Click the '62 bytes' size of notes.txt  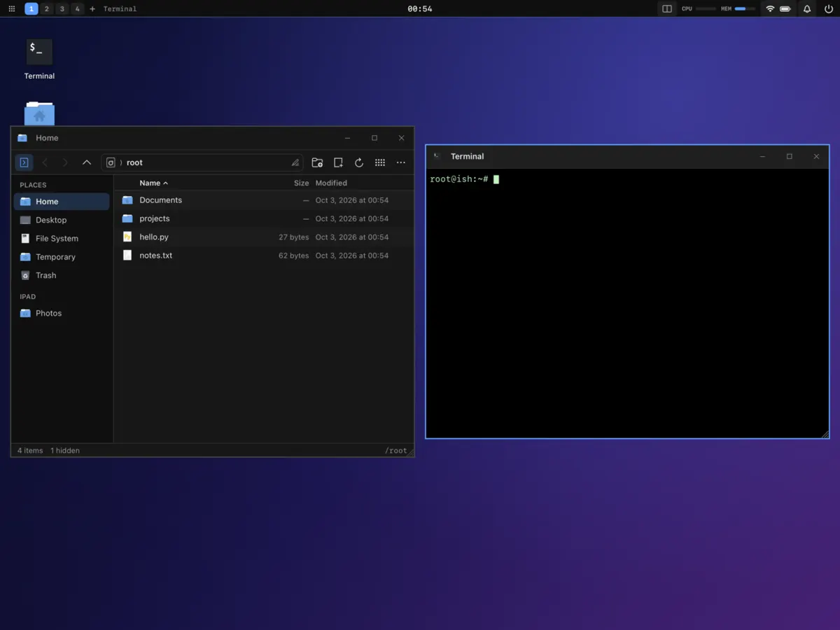coord(293,255)
